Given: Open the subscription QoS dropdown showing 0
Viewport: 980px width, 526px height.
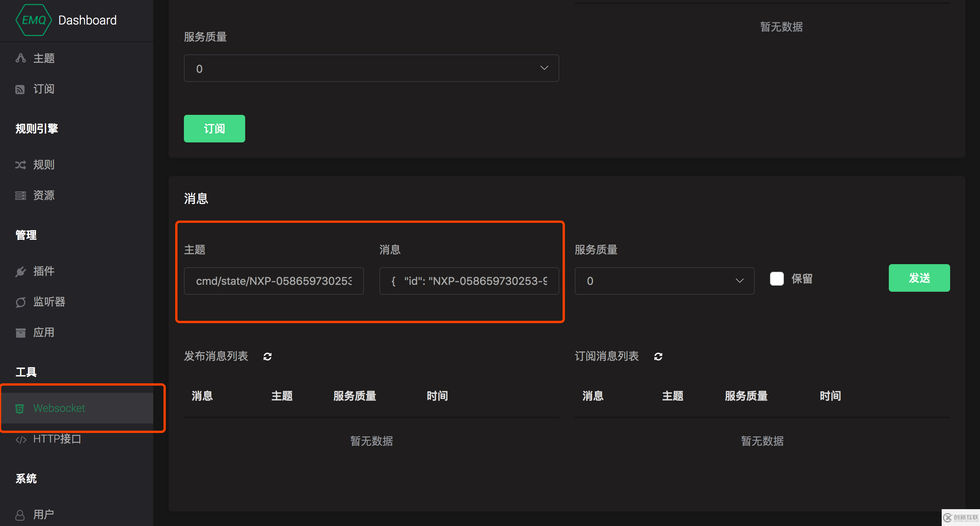Looking at the screenshot, I should coord(371,68).
